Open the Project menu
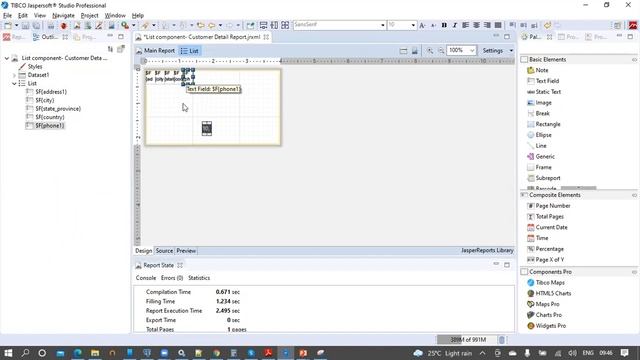This screenshot has width=640, height=360. [x=89, y=16]
